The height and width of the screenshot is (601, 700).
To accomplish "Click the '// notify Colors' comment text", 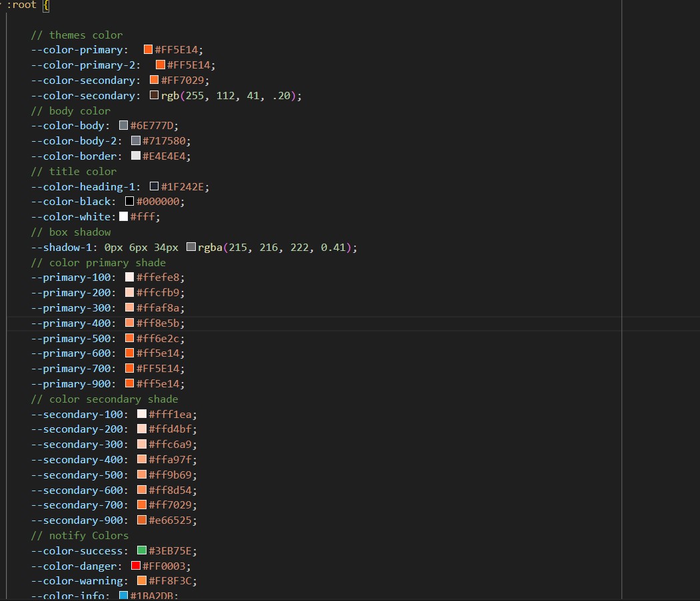I will 79,536.
